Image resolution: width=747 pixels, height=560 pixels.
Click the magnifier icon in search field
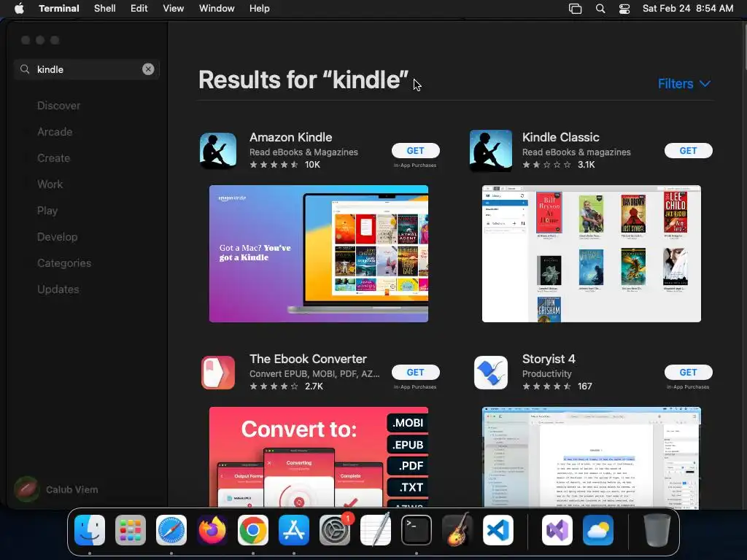coord(25,69)
